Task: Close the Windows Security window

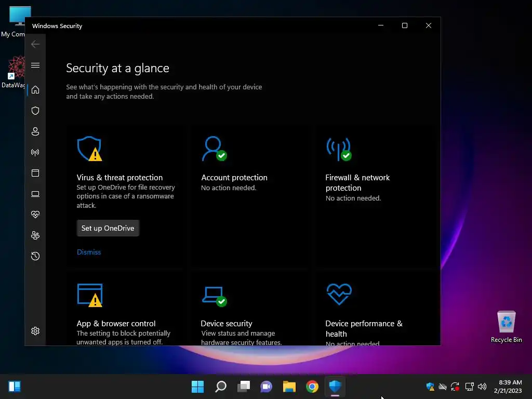Action: coord(429,25)
